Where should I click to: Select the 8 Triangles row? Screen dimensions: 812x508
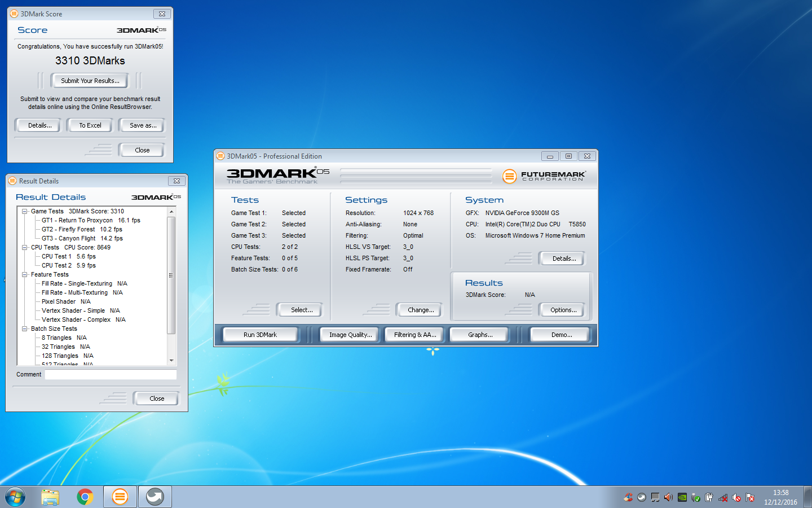[x=64, y=338]
